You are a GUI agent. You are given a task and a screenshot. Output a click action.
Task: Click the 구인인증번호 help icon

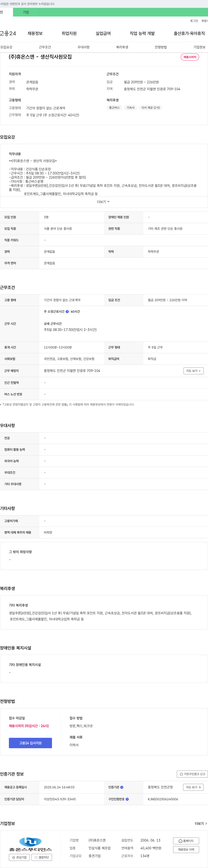[x=127, y=799]
